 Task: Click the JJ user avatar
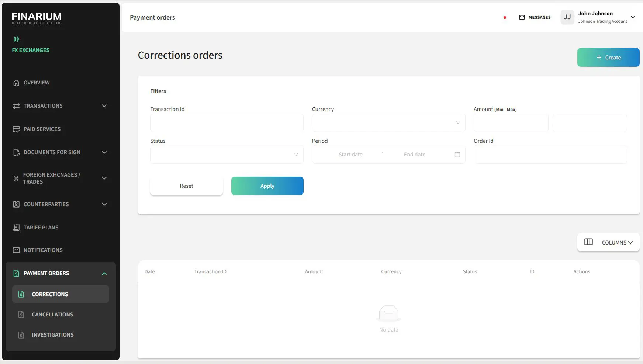click(567, 17)
